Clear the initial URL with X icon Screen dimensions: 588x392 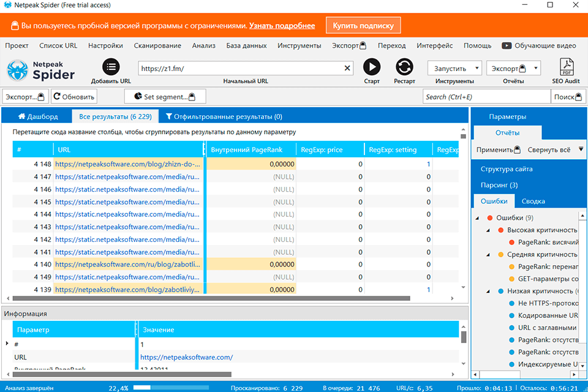coord(347,69)
